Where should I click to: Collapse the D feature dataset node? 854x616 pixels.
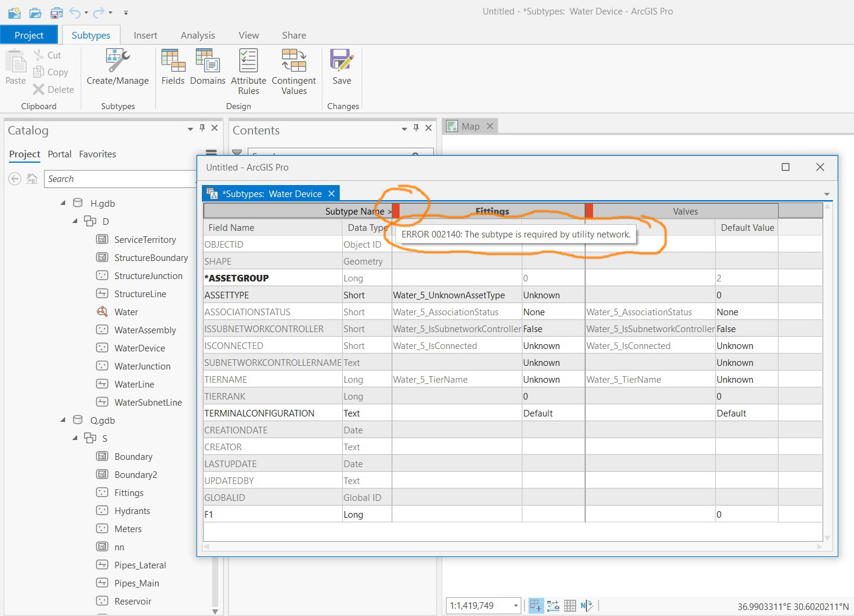pyautogui.click(x=75, y=221)
